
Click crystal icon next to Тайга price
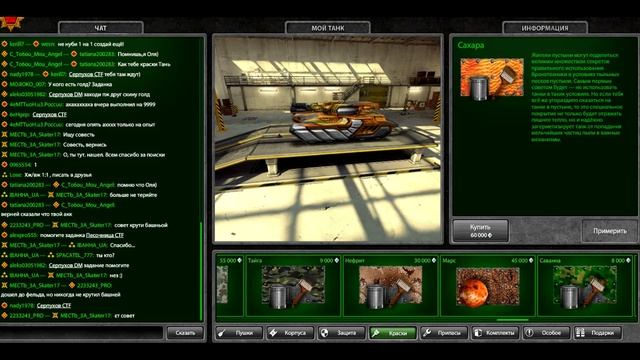click(x=337, y=260)
